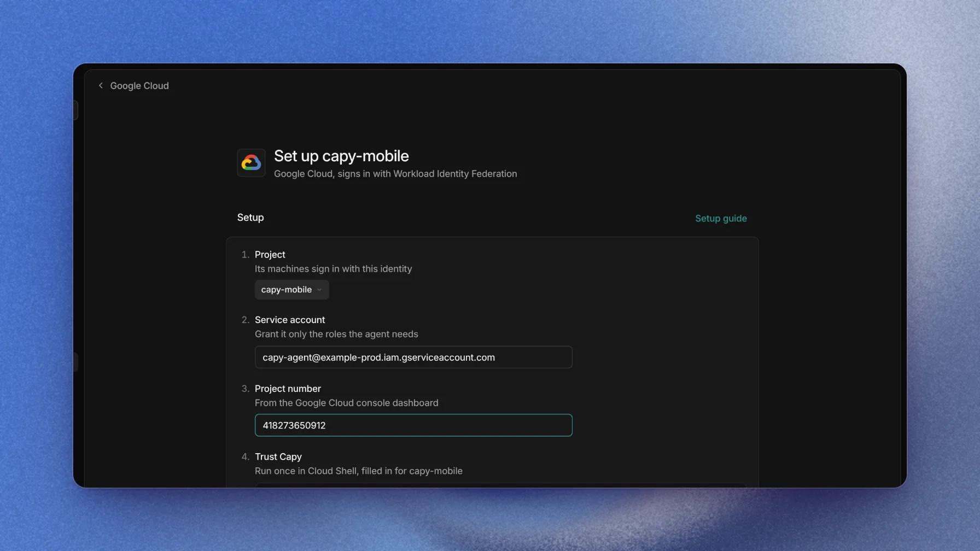The image size is (980, 551).
Task: Click the Google Cloud logo icon
Action: (x=251, y=163)
